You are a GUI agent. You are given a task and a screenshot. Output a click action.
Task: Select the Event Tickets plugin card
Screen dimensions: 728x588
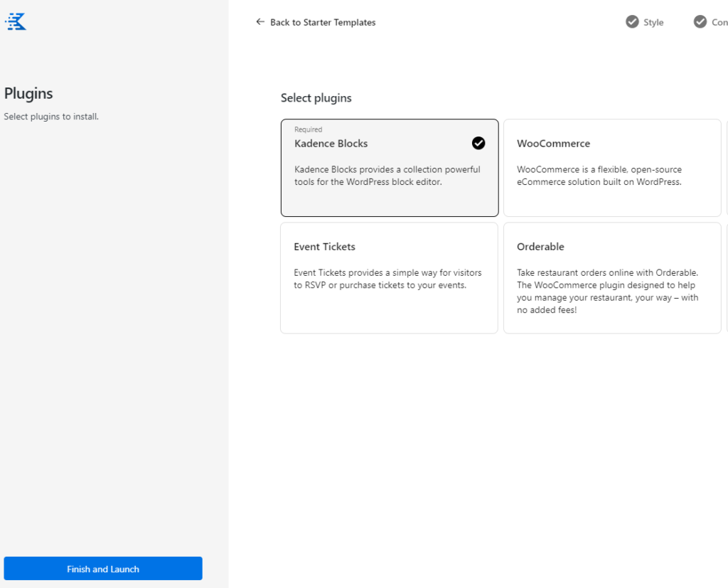tap(389, 278)
